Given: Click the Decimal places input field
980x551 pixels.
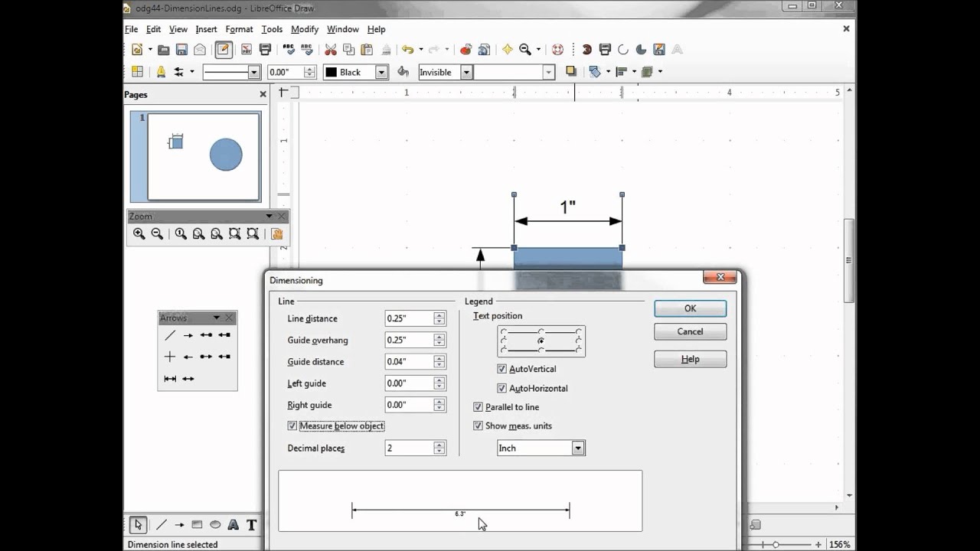Looking at the screenshot, I should click(409, 448).
